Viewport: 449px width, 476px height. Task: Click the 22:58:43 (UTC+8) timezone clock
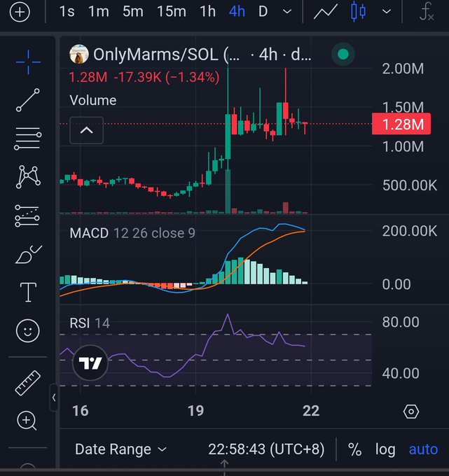pos(266,449)
